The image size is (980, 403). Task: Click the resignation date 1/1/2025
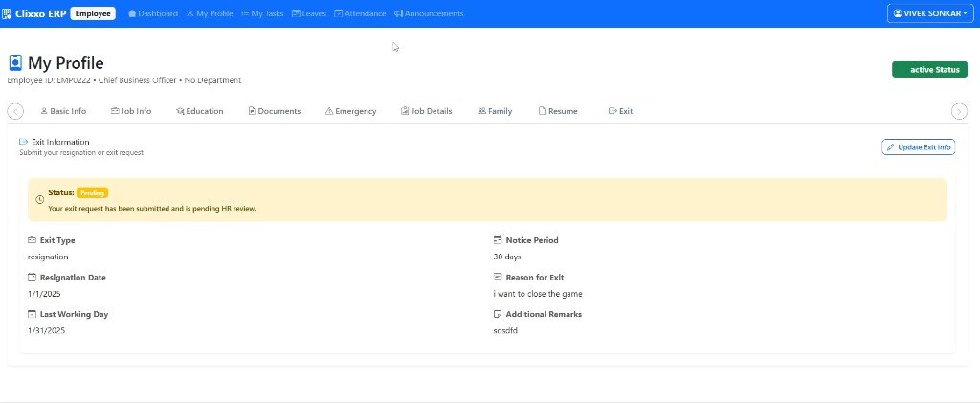44,294
